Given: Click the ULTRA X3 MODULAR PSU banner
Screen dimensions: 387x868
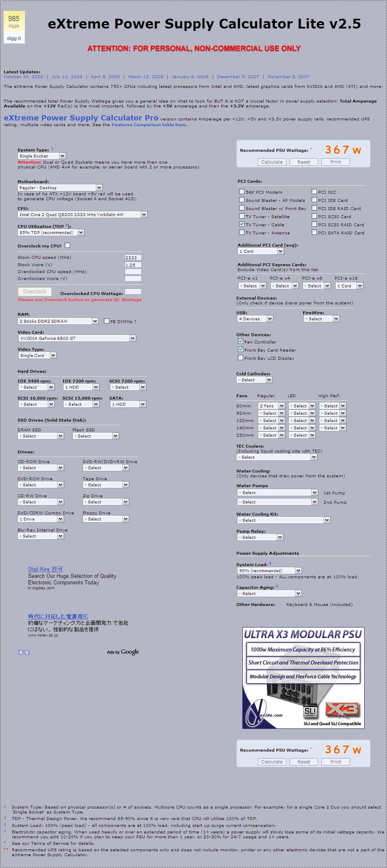Looking at the screenshot, I should (303, 678).
